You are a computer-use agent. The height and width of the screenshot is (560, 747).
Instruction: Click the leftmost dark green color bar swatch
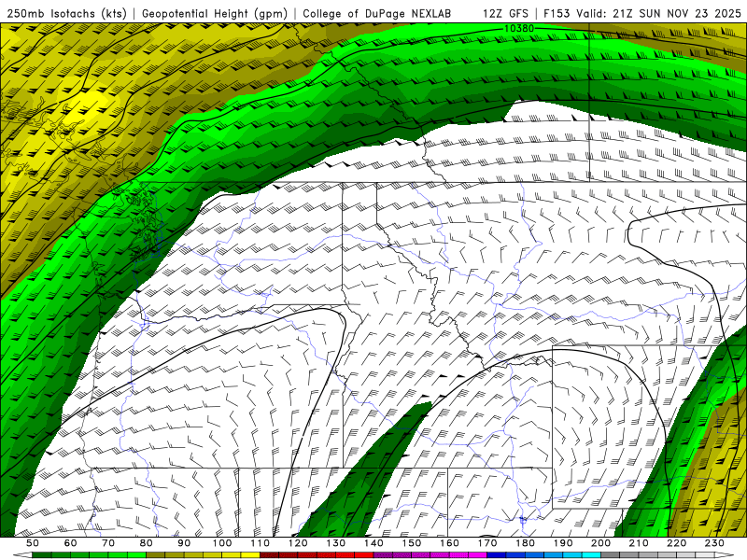click(42, 555)
